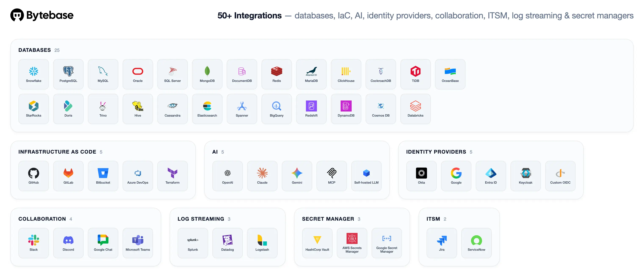The image size is (644, 278).
Task: Open the Hive card
Action: 138,109
